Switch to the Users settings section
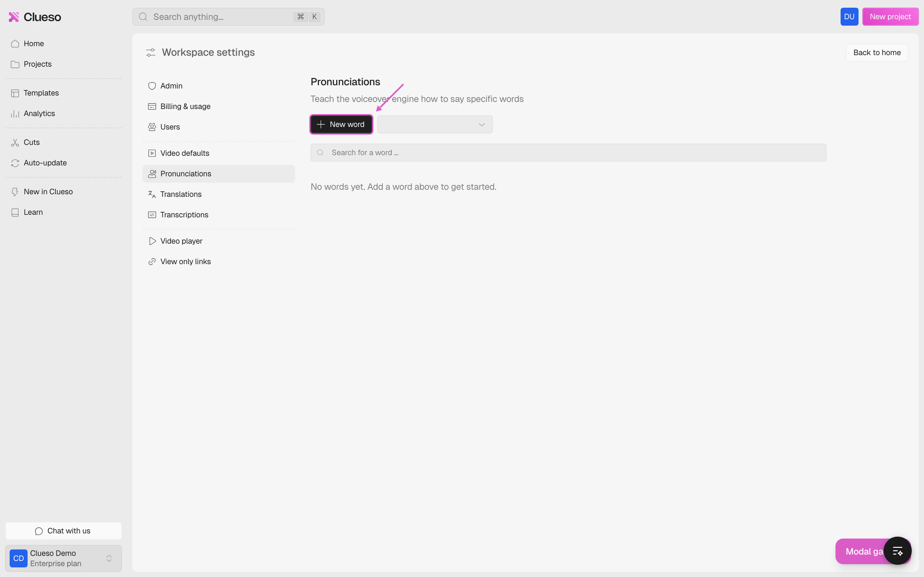This screenshot has width=924, height=577. click(x=170, y=127)
